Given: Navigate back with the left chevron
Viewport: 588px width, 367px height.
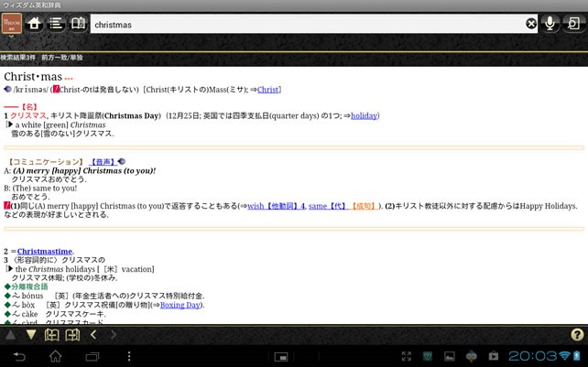Looking at the screenshot, I should [x=93, y=335].
